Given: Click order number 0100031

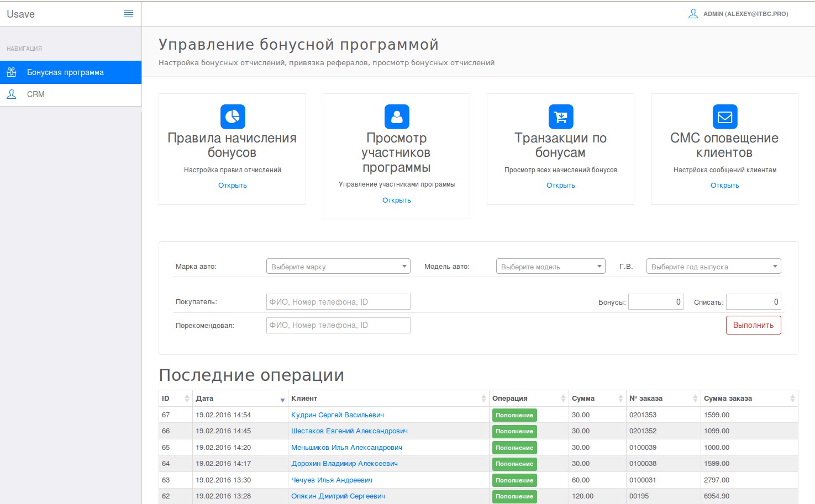Looking at the screenshot, I should point(643,480).
